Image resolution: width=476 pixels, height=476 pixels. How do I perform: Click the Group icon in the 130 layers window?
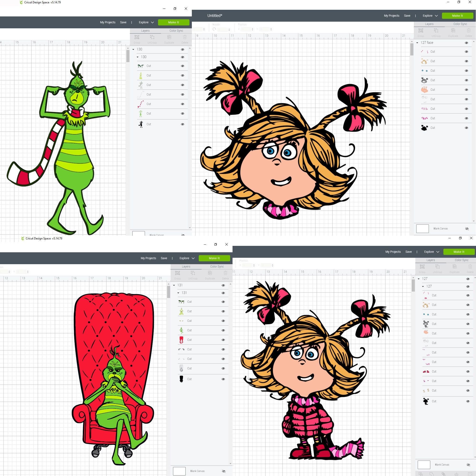137,37
